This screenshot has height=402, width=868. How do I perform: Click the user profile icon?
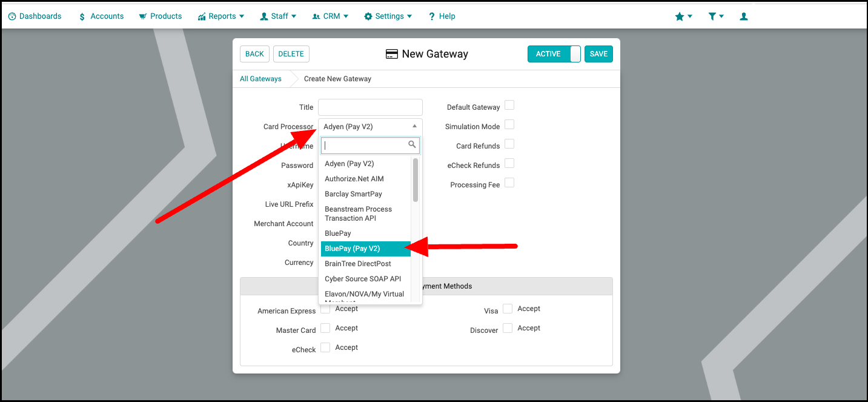click(744, 16)
